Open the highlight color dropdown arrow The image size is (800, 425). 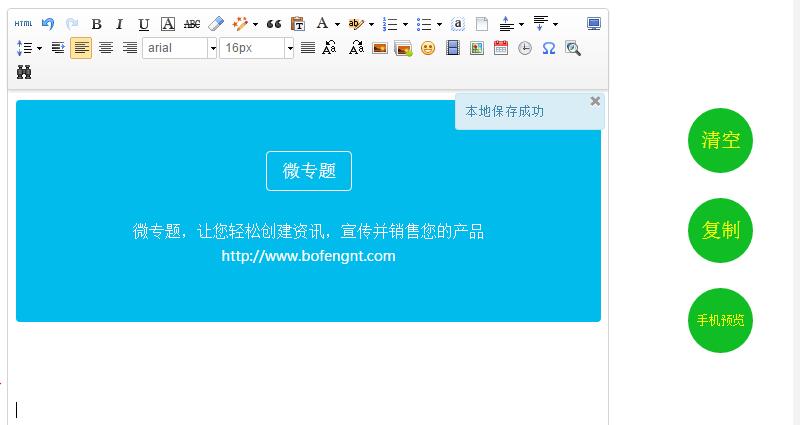371,24
